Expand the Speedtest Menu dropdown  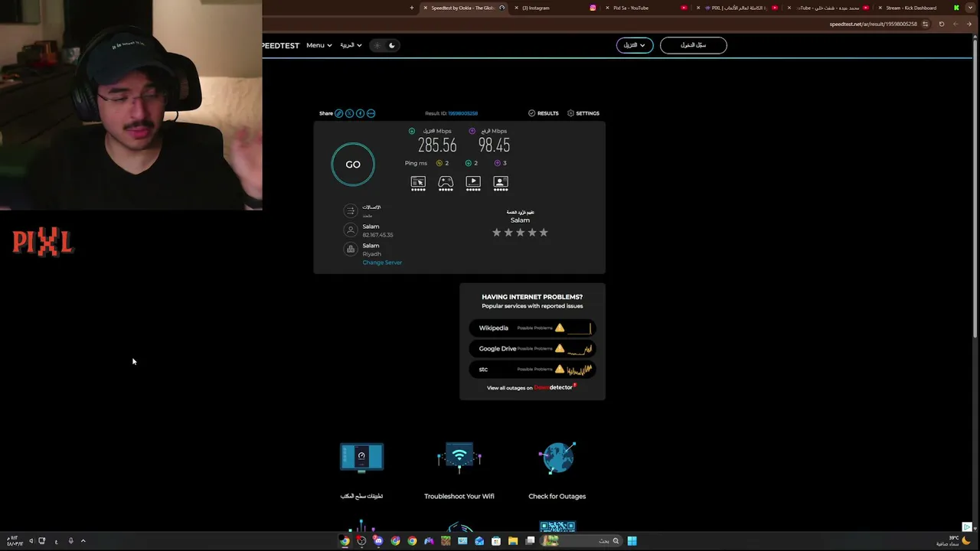319,45
